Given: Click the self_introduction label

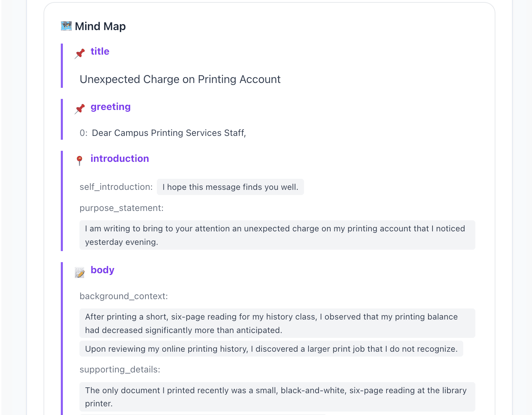Looking at the screenshot, I should [x=116, y=187].
